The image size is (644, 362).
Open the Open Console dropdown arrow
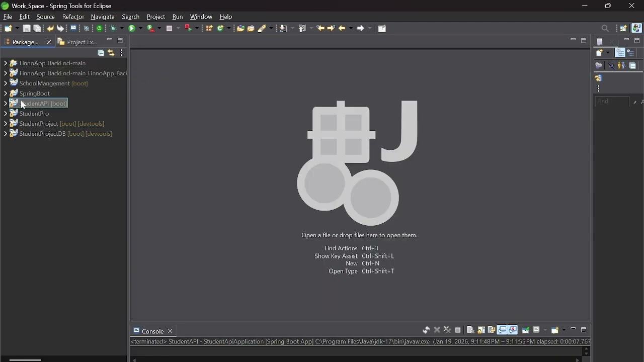coord(563,330)
